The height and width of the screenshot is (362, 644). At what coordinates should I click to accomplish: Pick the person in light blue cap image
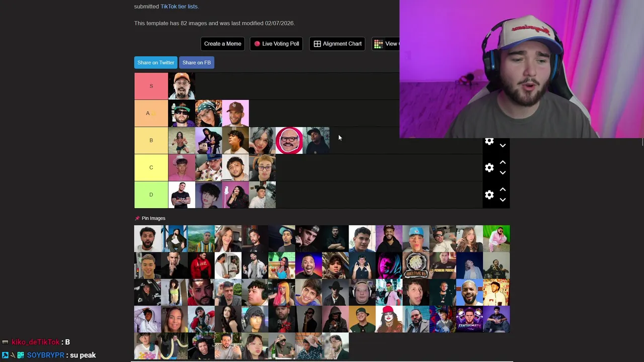416,239
